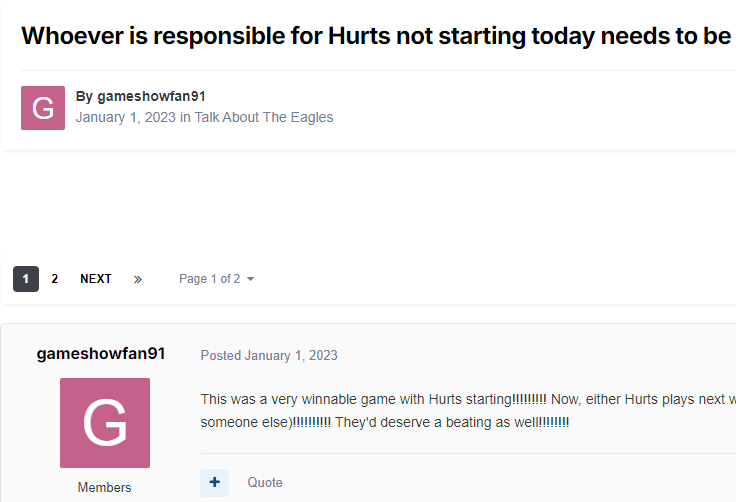Quote the post by gameshowfan91
Viewport: 736px width, 502px height.
click(x=265, y=482)
